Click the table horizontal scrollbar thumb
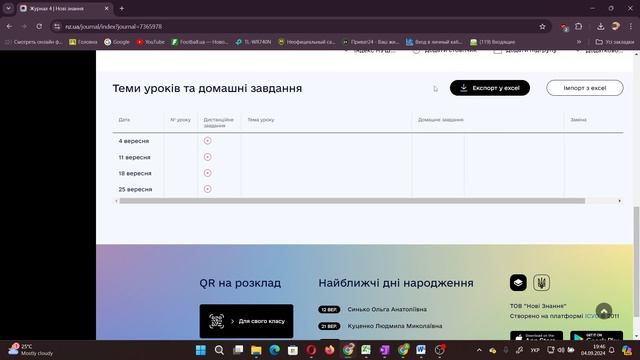This screenshot has width=640, height=360. tap(352, 201)
